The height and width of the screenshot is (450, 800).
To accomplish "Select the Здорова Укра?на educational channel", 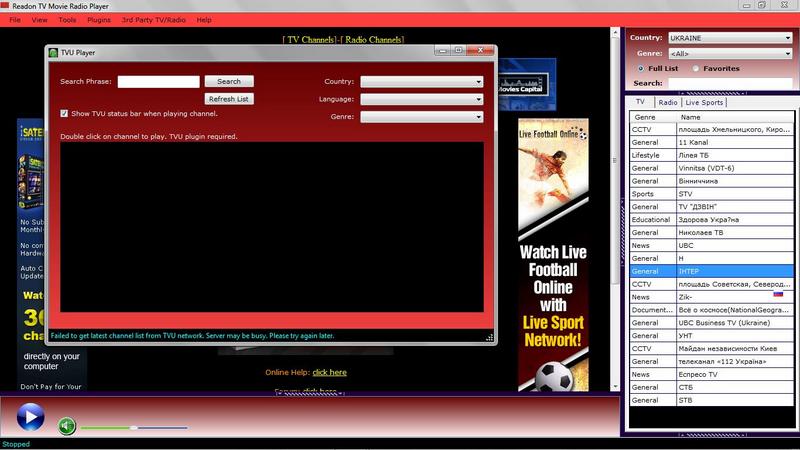I will click(x=712, y=220).
